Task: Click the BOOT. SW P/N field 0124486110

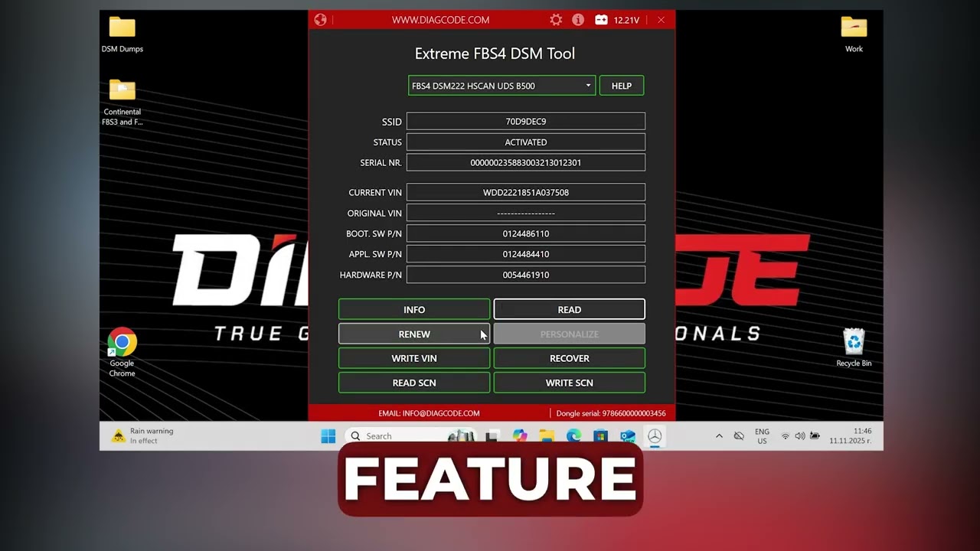Action: coord(526,233)
